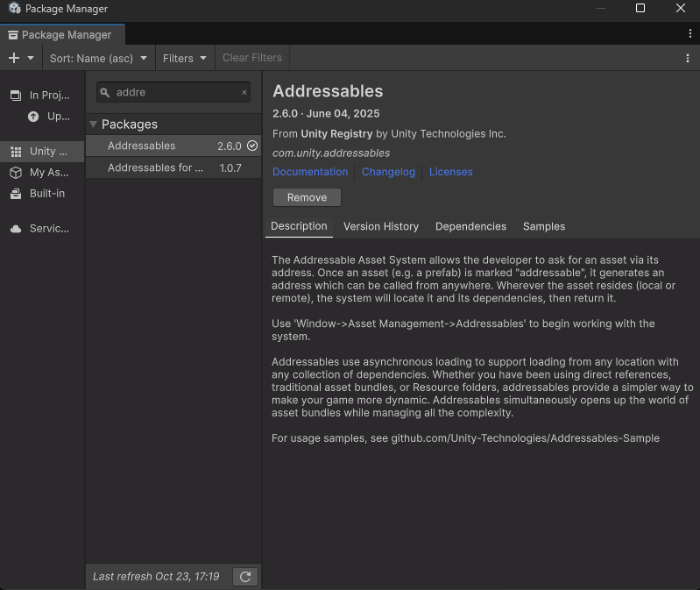Click the Package Manager title bar icon

tap(15, 8)
